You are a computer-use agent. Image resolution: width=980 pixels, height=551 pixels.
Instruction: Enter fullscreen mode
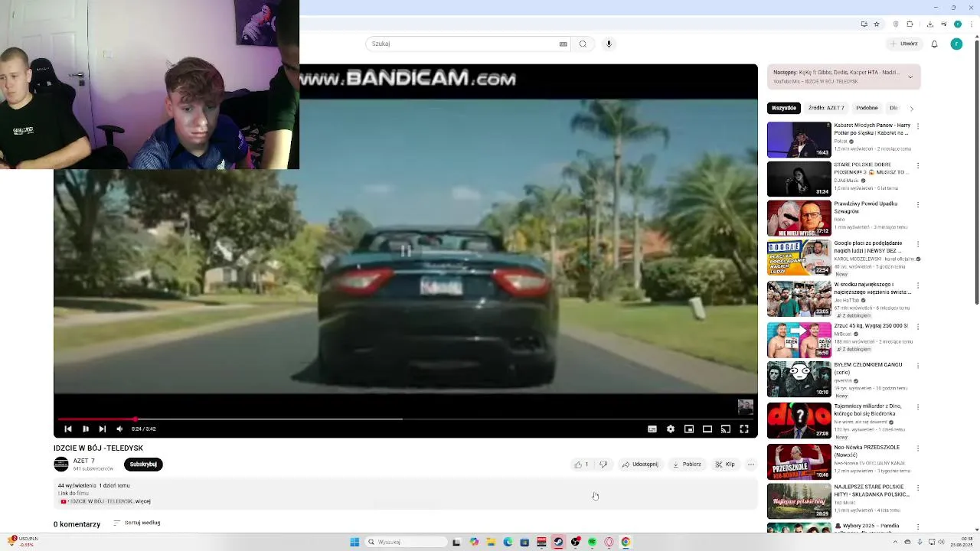coord(744,429)
